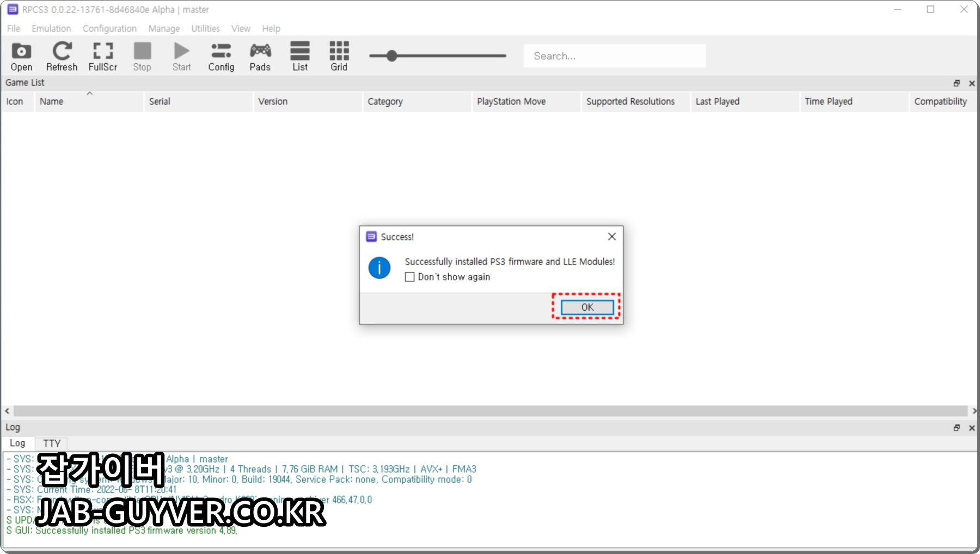Sort by PlayStation Move column header

pyautogui.click(x=526, y=102)
